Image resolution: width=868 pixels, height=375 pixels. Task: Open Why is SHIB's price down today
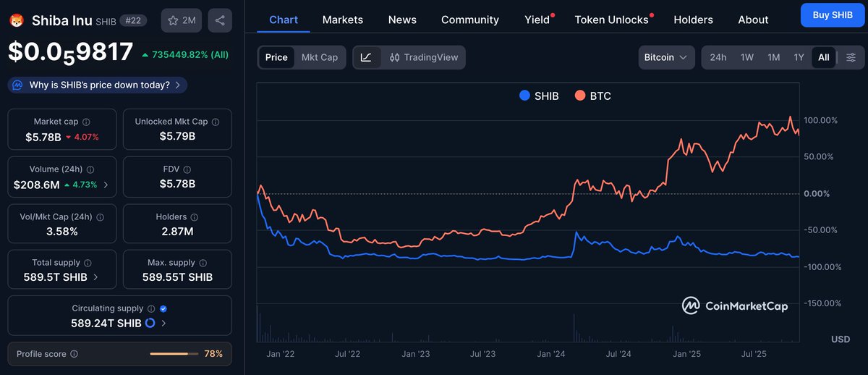coord(98,85)
